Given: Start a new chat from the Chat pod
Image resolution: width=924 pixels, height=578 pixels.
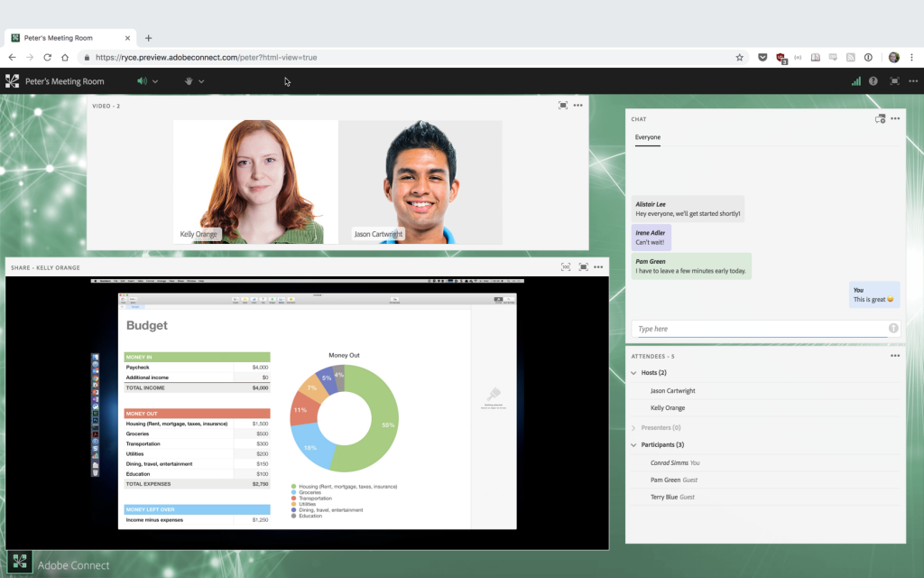Looking at the screenshot, I should coord(880,118).
